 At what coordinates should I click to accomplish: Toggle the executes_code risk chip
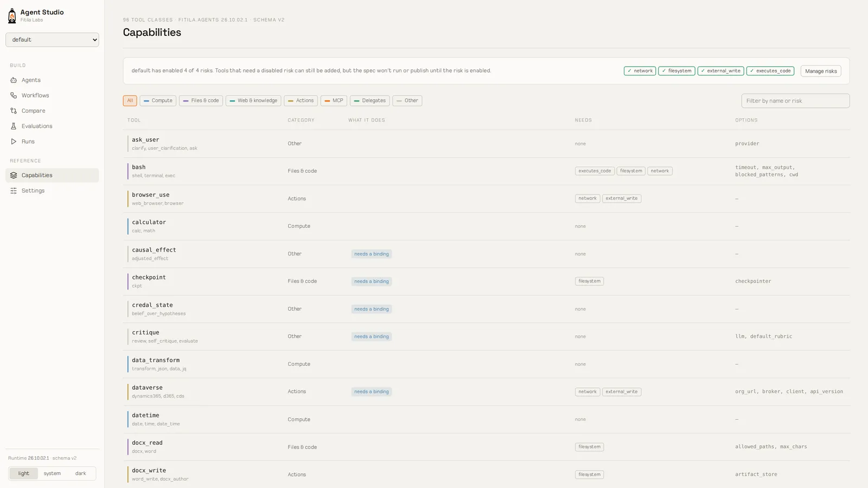(770, 71)
